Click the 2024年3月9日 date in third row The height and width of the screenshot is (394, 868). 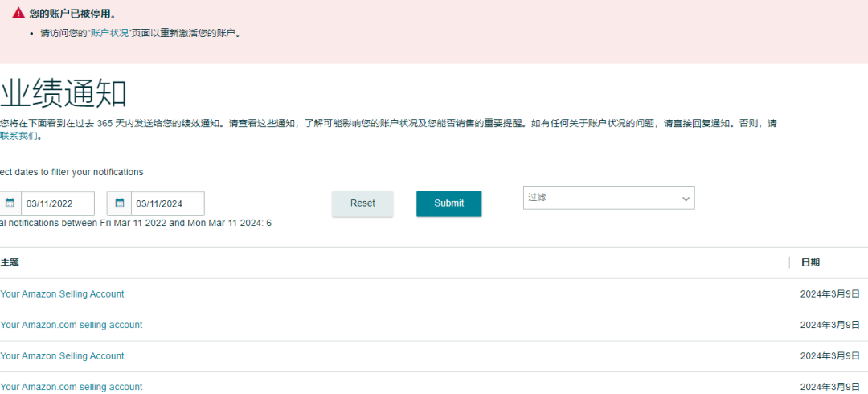point(829,355)
